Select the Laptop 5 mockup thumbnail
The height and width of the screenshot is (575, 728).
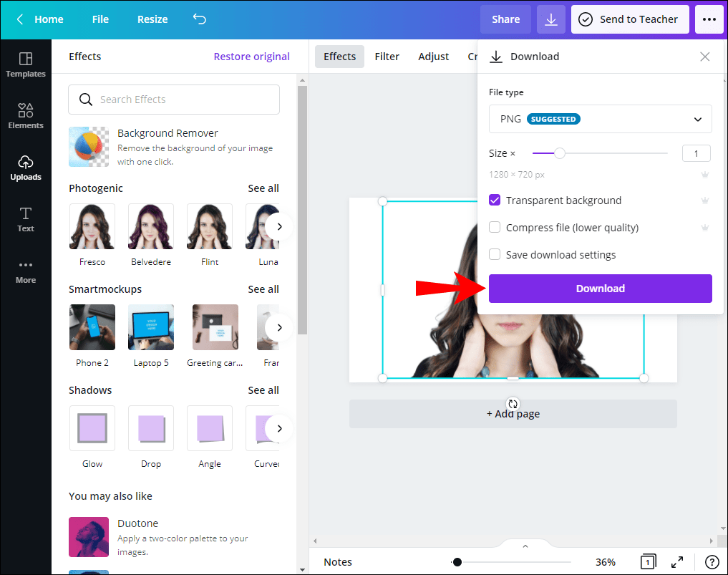point(150,327)
